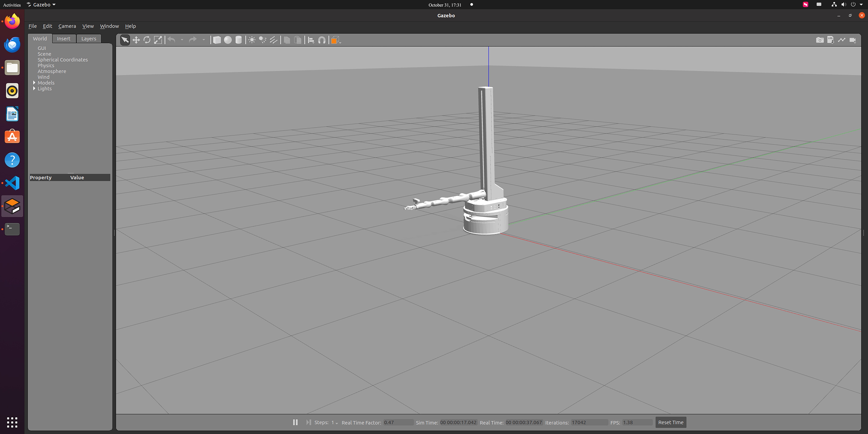Insert a sphere shape
This screenshot has width=868, height=434.
coord(228,40)
